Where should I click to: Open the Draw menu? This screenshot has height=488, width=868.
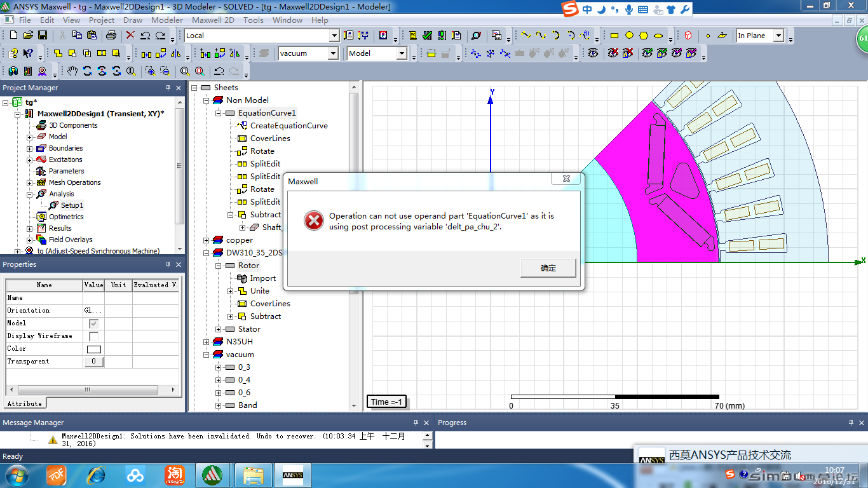pos(133,20)
